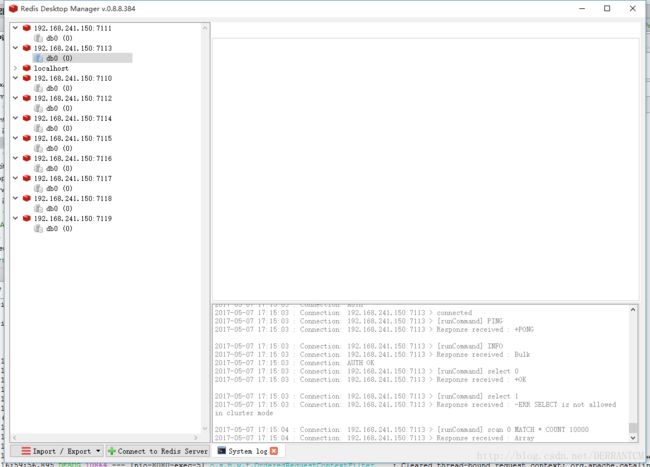Screen dimensions: 650x467
Task: Collapse the 192.168.241.150:7111 server node
Action: 15,28
